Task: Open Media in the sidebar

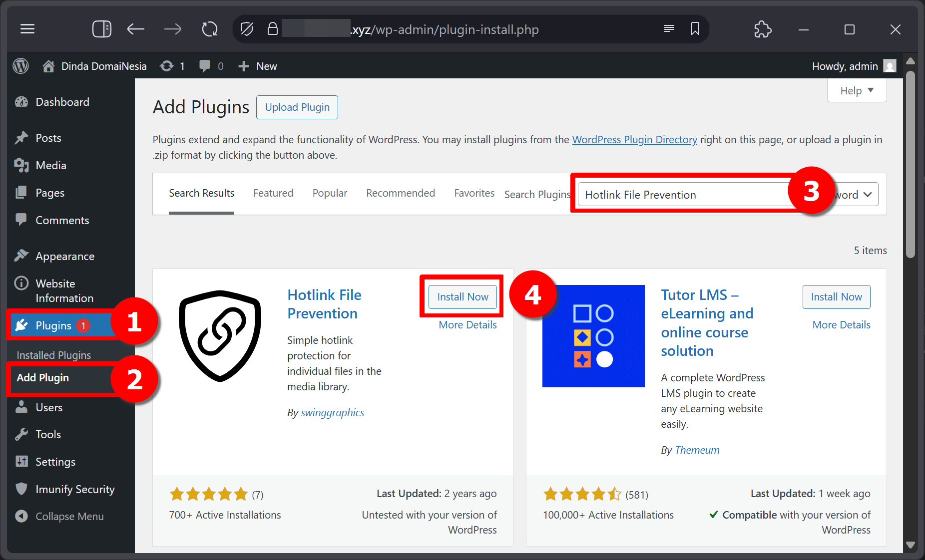Action: (51, 165)
